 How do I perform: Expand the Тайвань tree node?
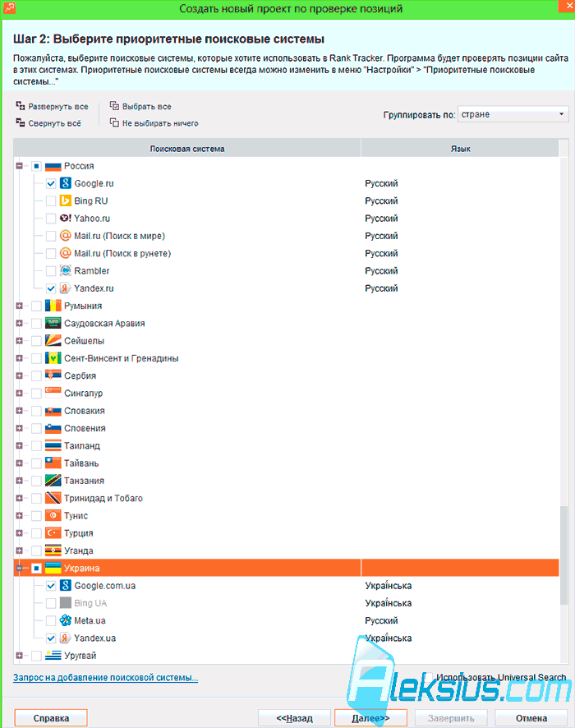19,463
